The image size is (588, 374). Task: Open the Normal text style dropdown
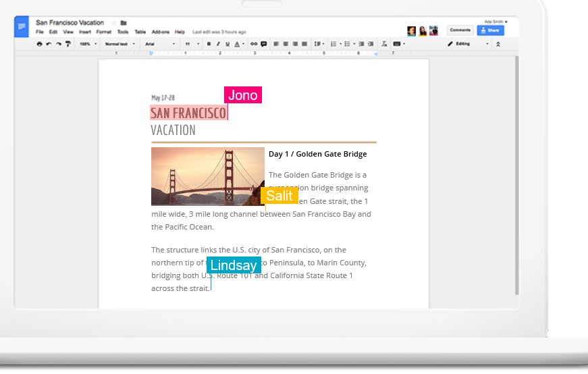[119, 44]
